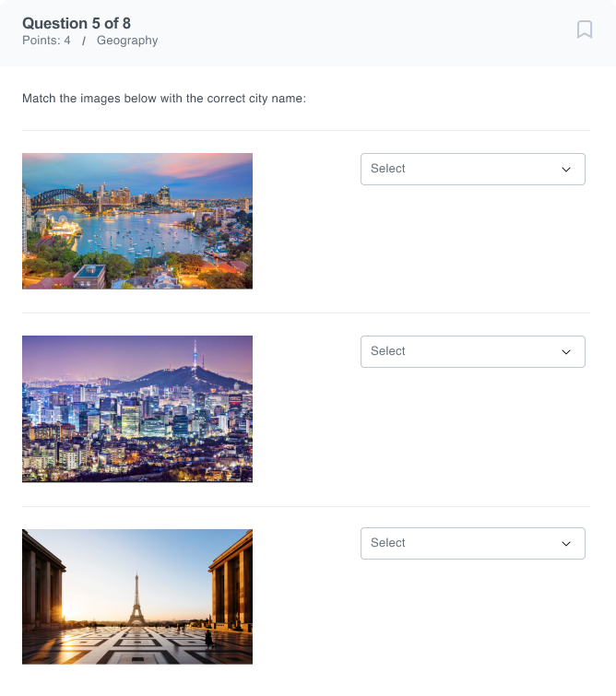Click the "Question 5 of 8" heading
This screenshot has width=616, height=696.
77,23
